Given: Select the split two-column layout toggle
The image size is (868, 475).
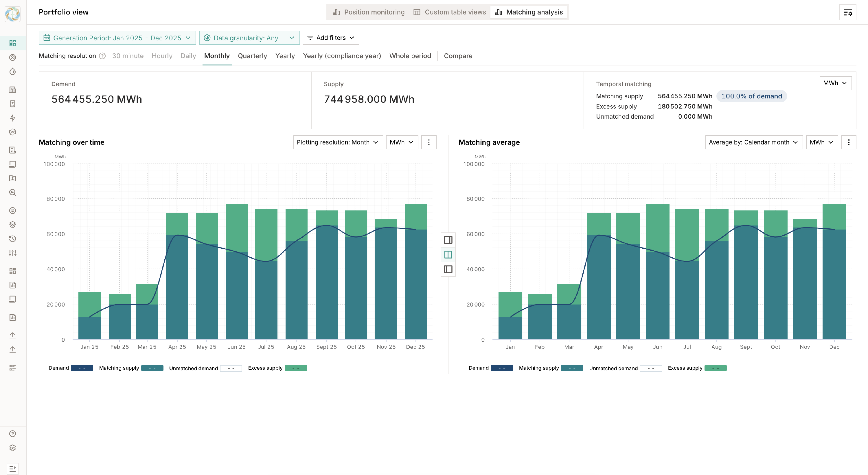Looking at the screenshot, I should [448, 254].
